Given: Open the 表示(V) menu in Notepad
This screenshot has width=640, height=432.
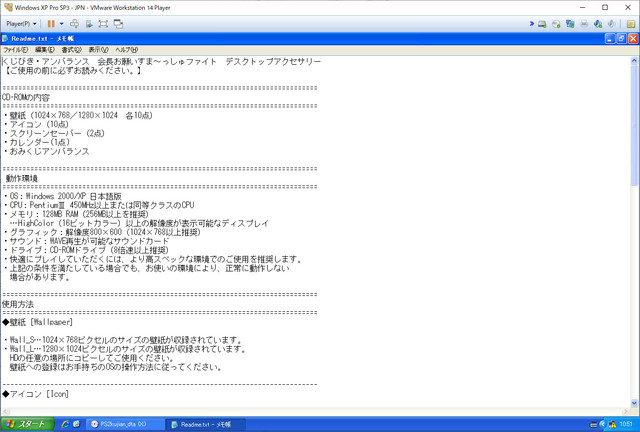Looking at the screenshot, I should point(98,49).
